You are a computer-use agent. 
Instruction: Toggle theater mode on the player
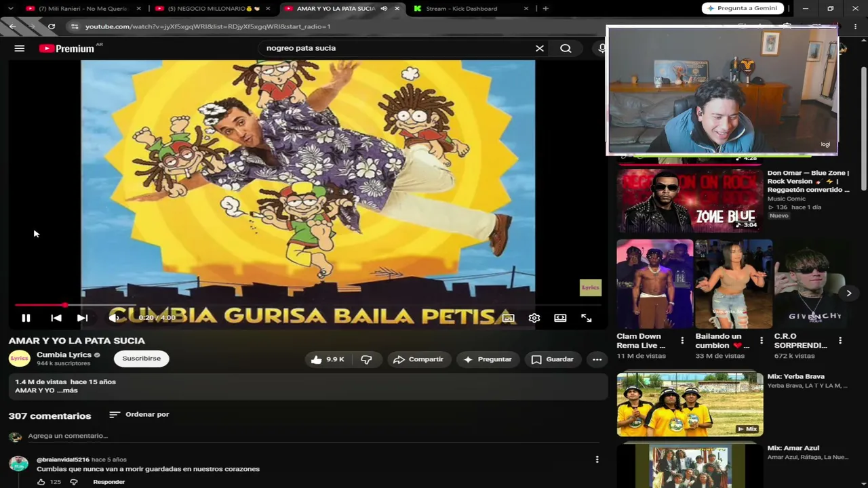coord(560,318)
